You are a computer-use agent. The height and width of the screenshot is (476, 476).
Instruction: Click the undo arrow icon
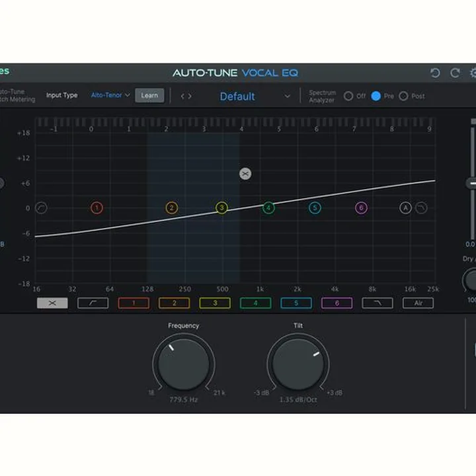pos(435,73)
